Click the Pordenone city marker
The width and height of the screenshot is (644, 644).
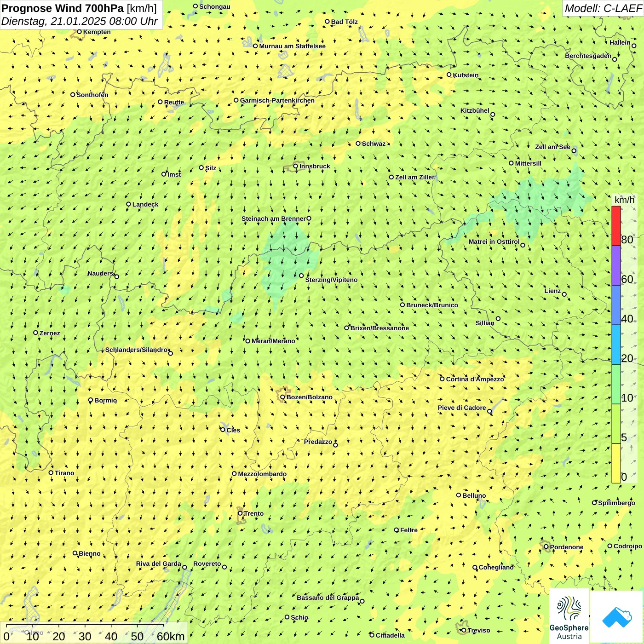click(546, 547)
